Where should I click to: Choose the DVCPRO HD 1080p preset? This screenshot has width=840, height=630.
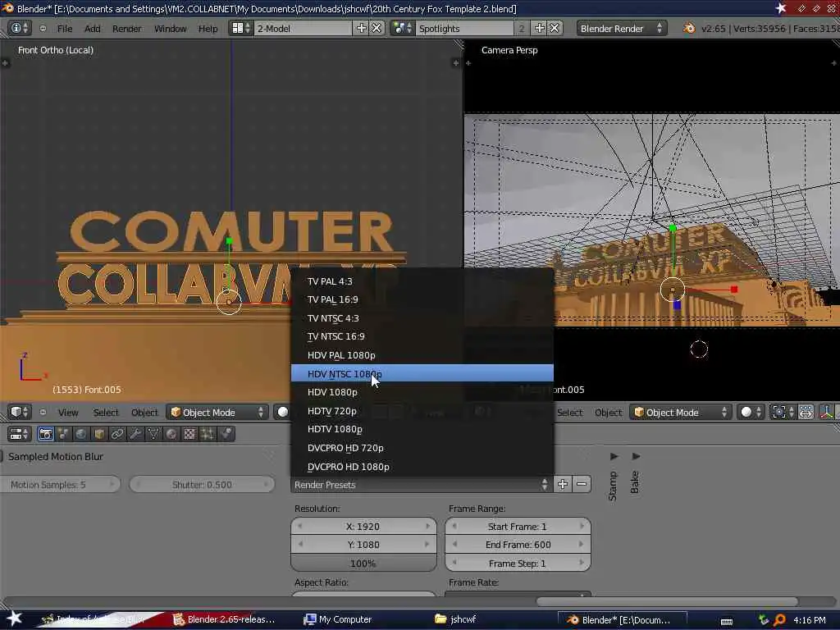[x=422, y=466]
